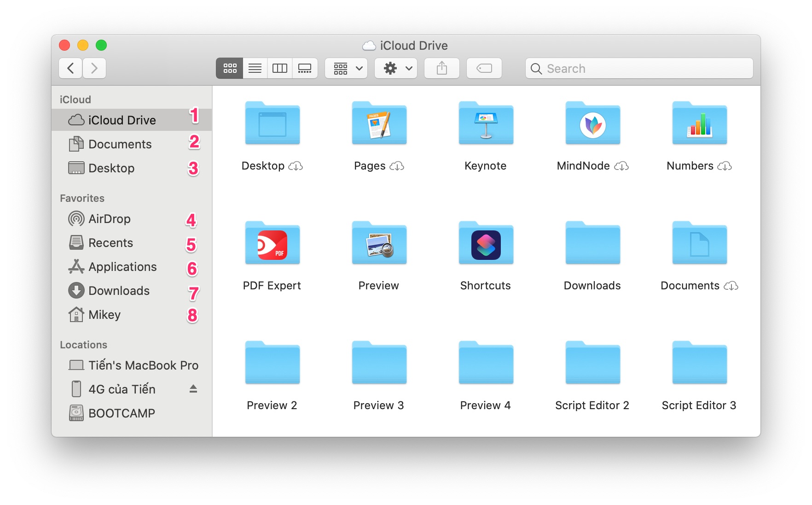This screenshot has height=505, width=812.
Task: Click the Locations section header
Action: point(84,345)
